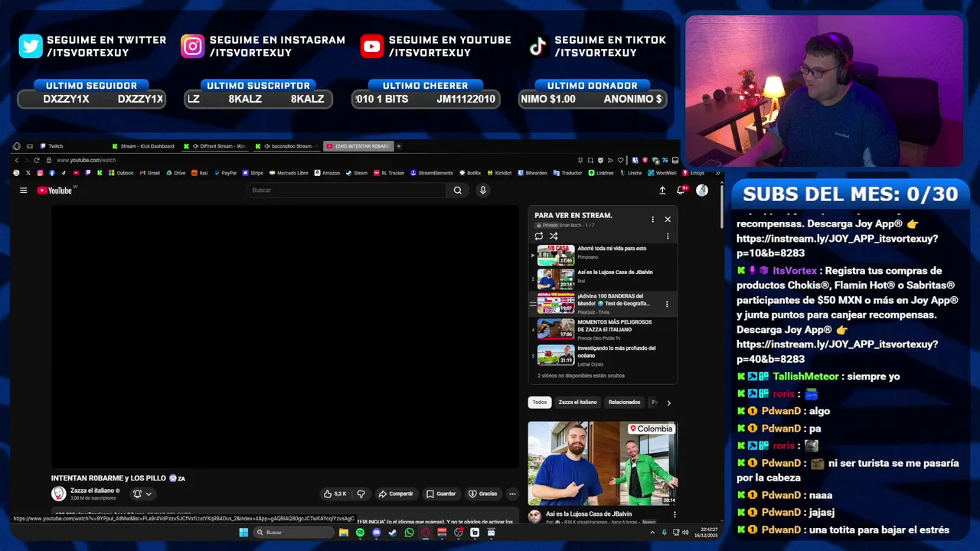This screenshot has height=551, width=980.
Task: Open WhatsApp from the taskbar
Action: point(409,533)
